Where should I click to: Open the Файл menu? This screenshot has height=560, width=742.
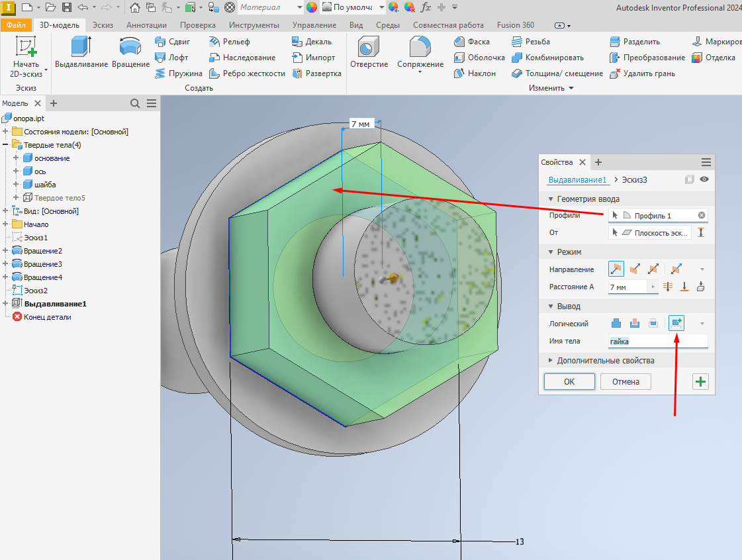point(16,25)
